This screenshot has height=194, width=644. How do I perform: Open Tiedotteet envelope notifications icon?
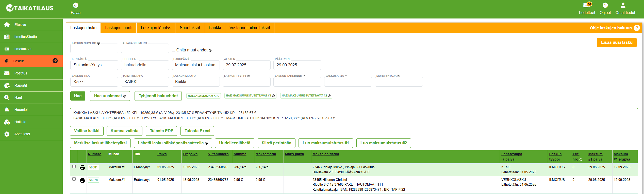click(586, 5)
